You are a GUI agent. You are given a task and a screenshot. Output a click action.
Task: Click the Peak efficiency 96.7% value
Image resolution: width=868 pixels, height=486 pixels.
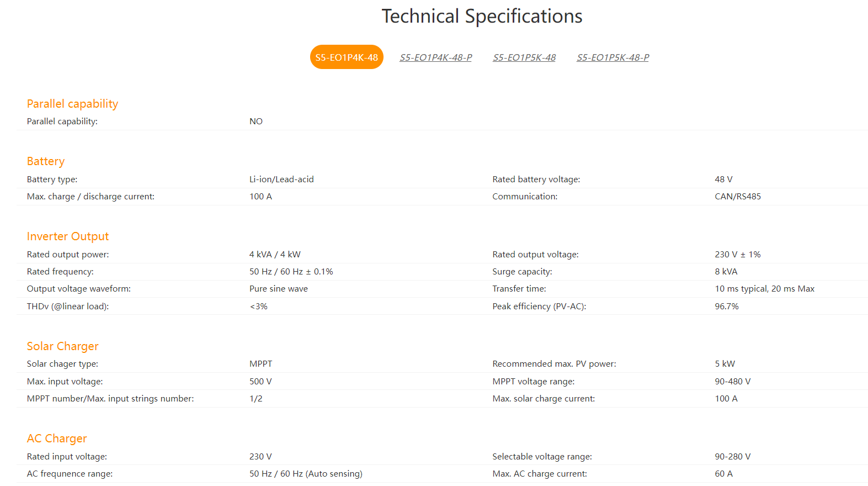(727, 307)
